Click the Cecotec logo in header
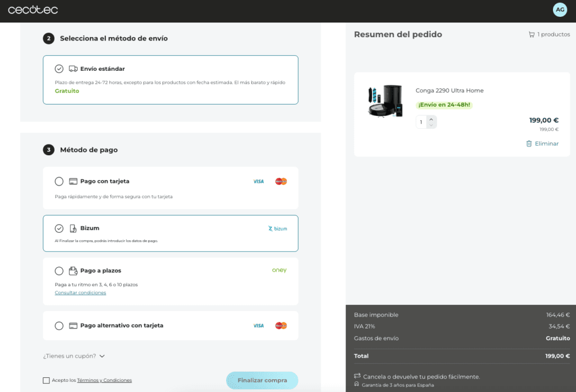Viewport: 576px width, 392px height. coord(33,10)
